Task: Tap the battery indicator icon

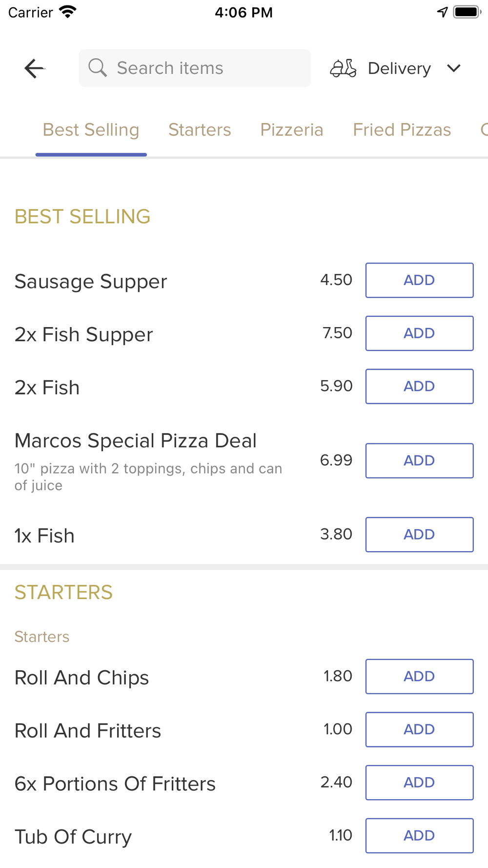Action: [467, 12]
